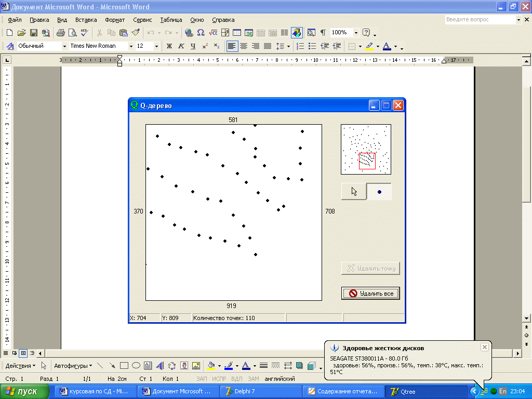
Task: Open the пуск Start button
Action: point(24,391)
